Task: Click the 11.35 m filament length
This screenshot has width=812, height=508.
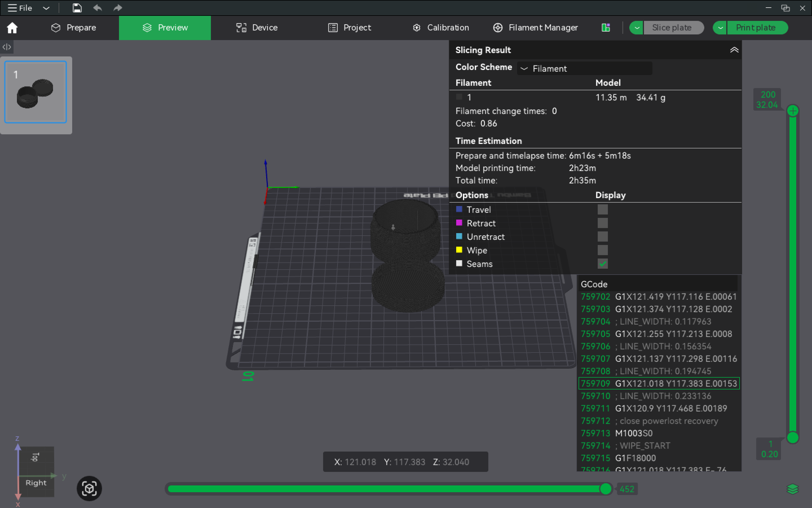Action: tap(611, 97)
